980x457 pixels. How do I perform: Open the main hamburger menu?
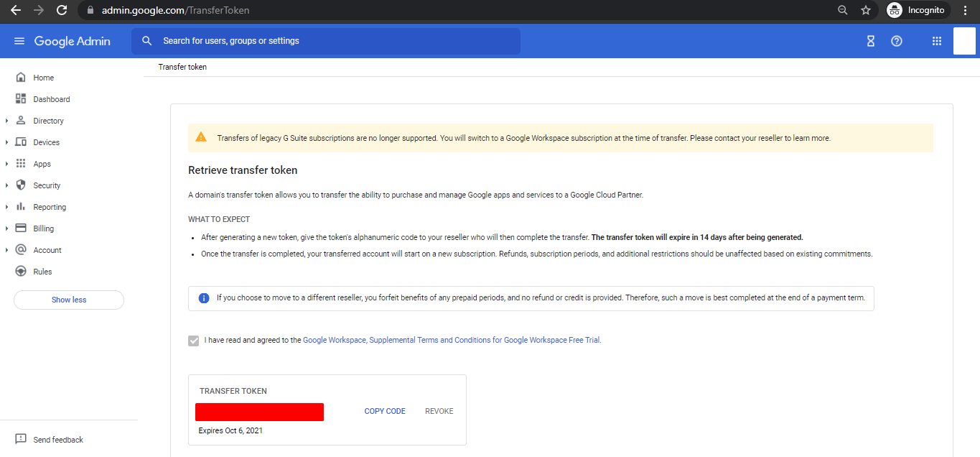pyautogui.click(x=19, y=41)
